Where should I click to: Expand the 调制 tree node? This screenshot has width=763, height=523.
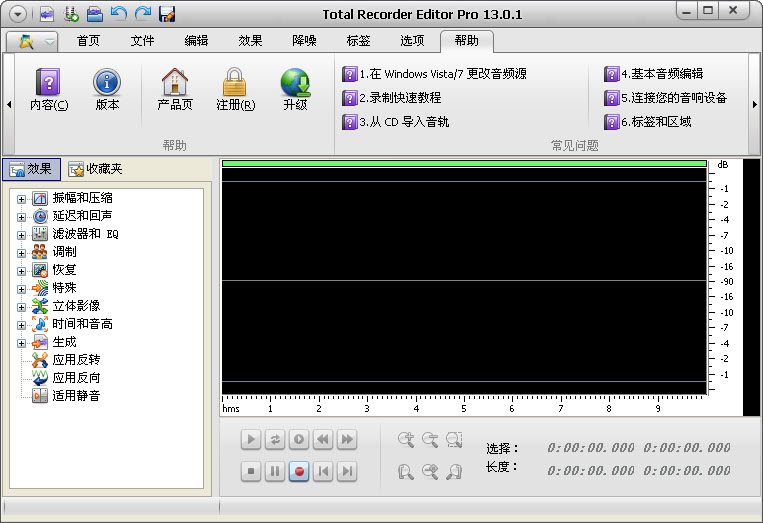tap(21, 253)
